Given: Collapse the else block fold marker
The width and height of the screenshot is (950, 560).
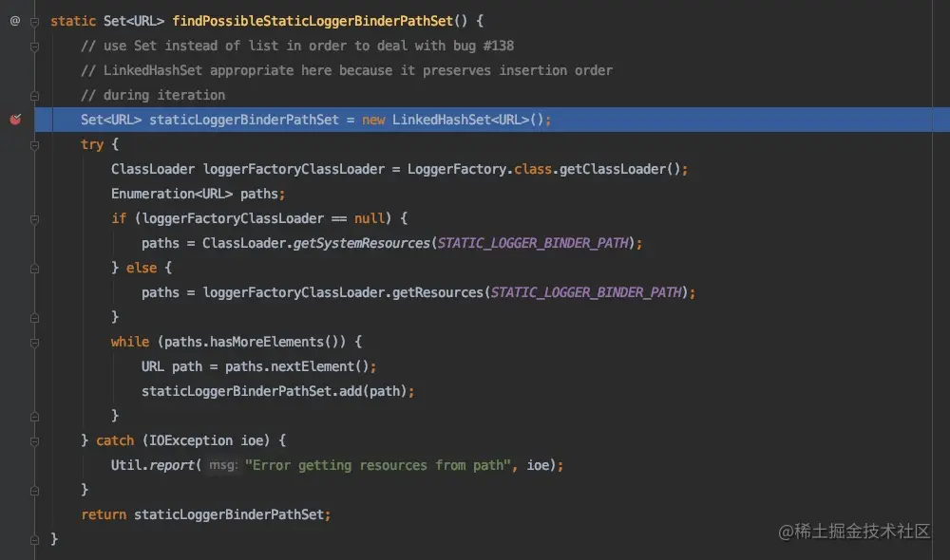Looking at the screenshot, I should pyautogui.click(x=34, y=269).
